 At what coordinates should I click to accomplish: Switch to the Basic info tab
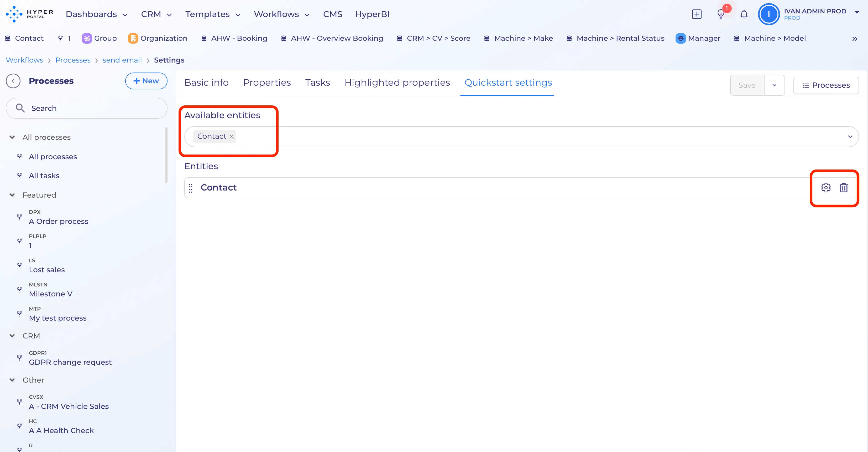coord(207,83)
